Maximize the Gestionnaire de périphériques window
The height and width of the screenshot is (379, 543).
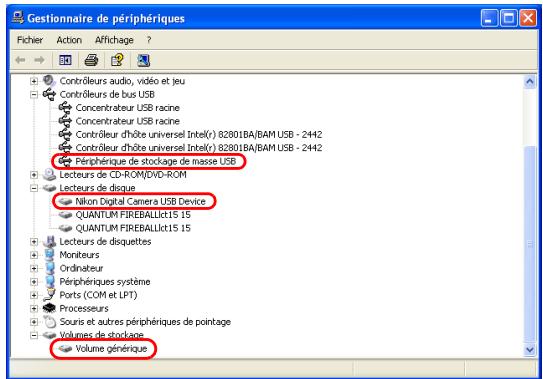509,18
